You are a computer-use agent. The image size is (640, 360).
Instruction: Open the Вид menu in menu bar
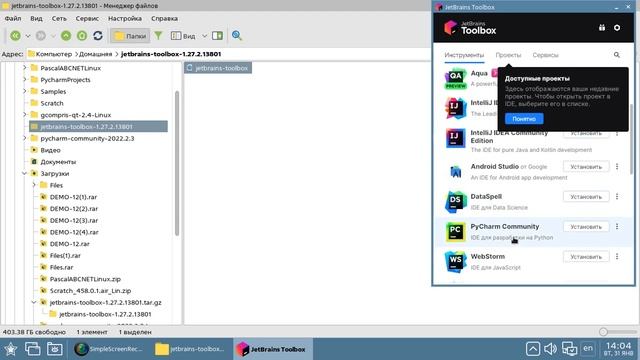tap(36, 18)
